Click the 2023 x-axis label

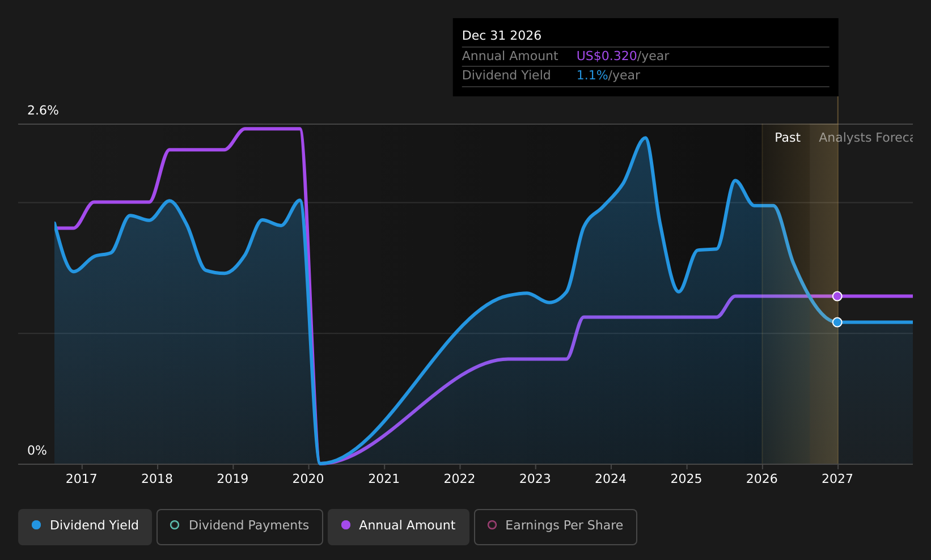point(535,479)
